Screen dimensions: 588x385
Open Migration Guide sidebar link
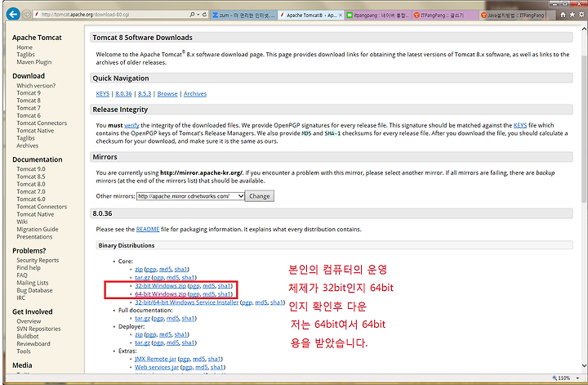[x=37, y=229]
